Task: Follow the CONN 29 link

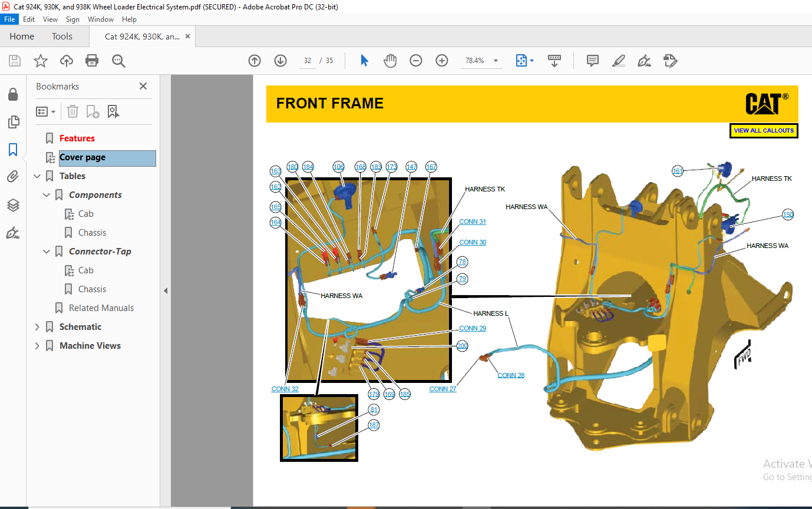Action: [x=473, y=328]
